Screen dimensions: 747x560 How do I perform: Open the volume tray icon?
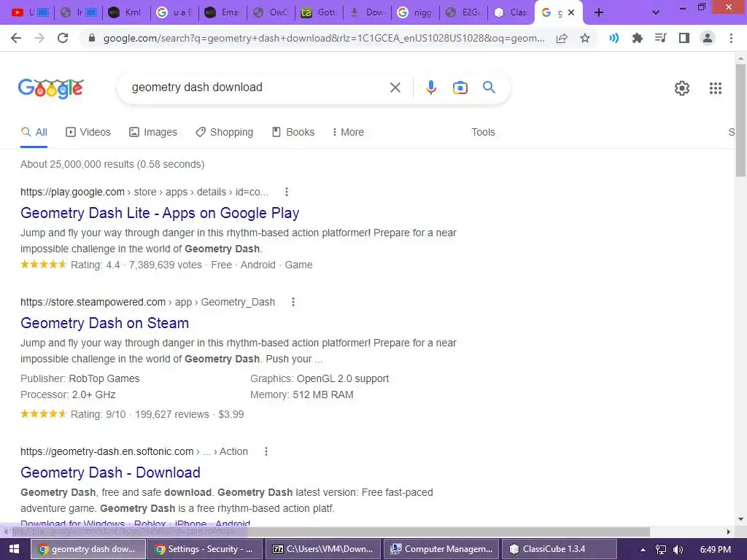coord(678,550)
